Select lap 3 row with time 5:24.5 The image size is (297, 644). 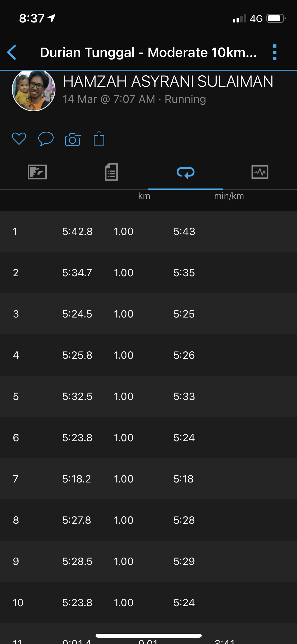148,314
